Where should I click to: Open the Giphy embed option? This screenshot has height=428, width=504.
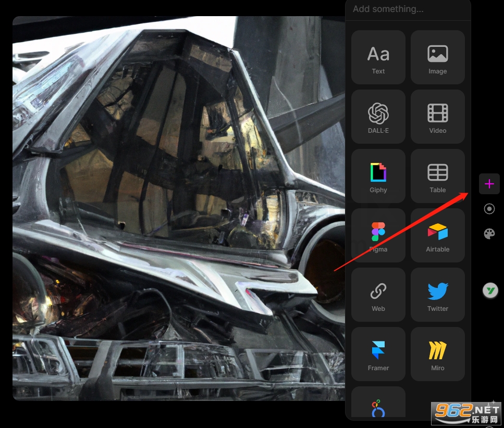[378, 177]
